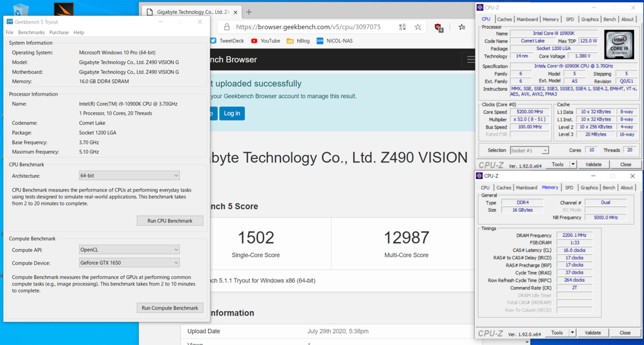This screenshot has width=644, height=345.
Task: Switch to Graphics tab in CPU-Z processor window
Action: [x=590, y=19]
